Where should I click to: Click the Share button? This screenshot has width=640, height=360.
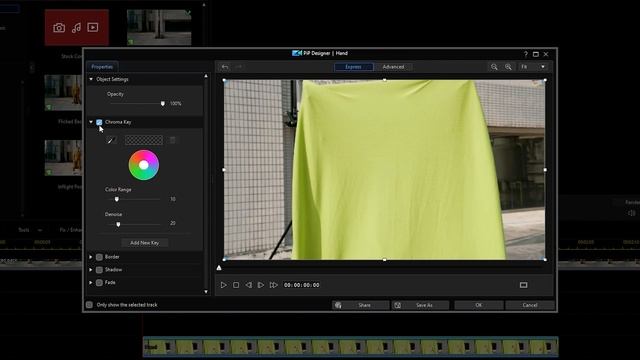[x=360, y=305]
